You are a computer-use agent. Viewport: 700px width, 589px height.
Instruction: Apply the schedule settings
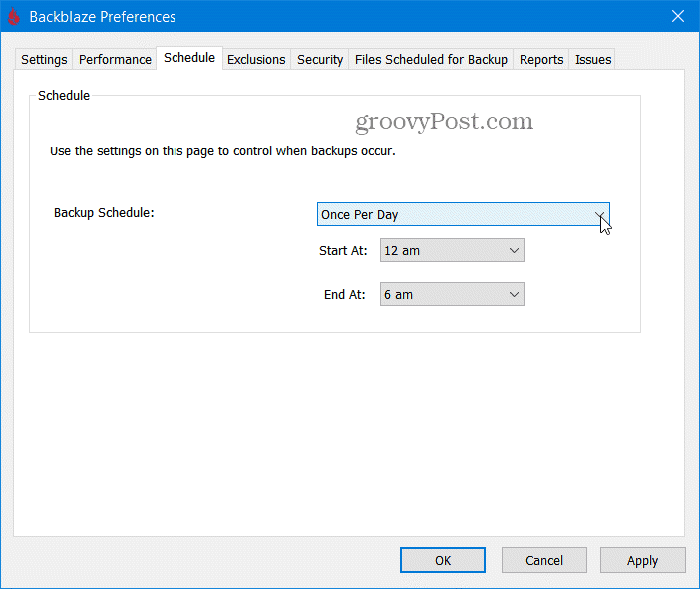(x=642, y=560)
